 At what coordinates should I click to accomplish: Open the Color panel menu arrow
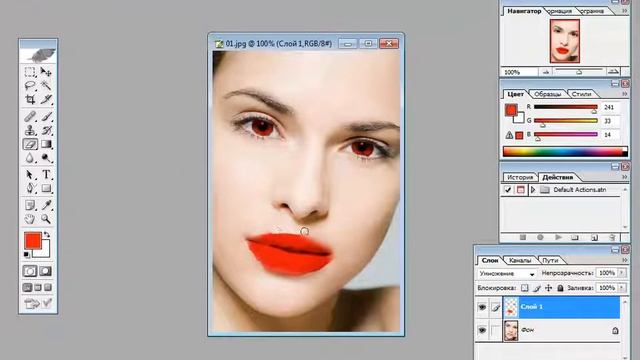pyautogui.click(x=624, y=94)
